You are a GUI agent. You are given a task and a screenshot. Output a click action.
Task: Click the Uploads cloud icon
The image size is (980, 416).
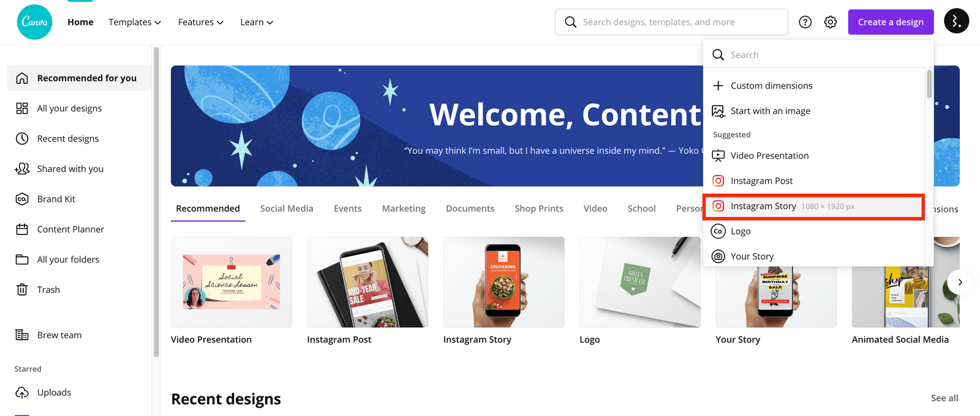coord(22,393)
